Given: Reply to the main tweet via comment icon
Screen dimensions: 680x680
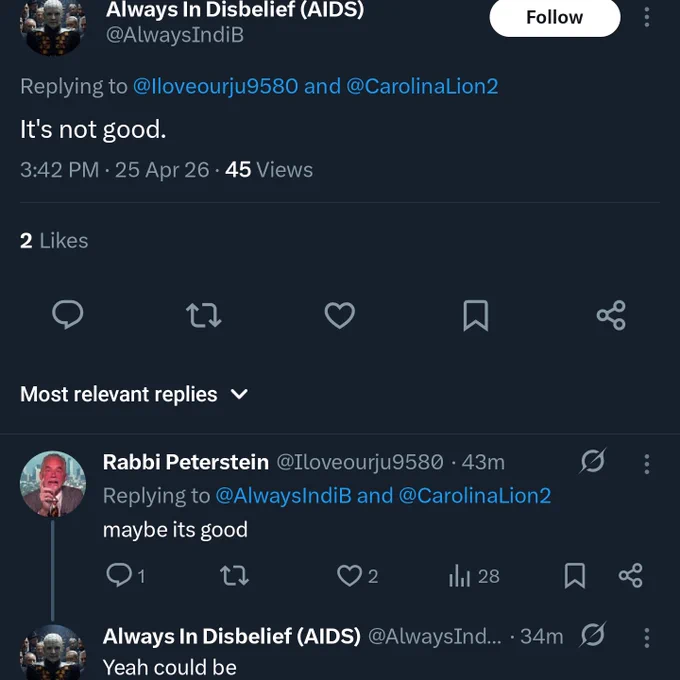Looking at the screenshot, I should (68, 315).
